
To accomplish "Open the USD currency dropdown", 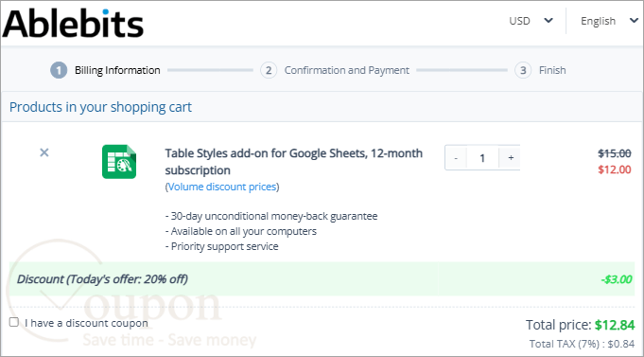I will pyautogui.click(x=531, y=21).
